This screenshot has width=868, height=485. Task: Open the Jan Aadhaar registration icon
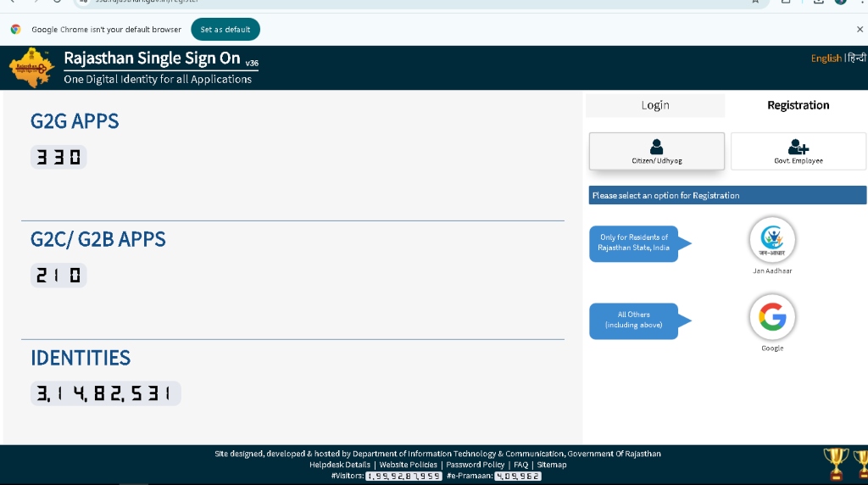[x=772, y=240]
